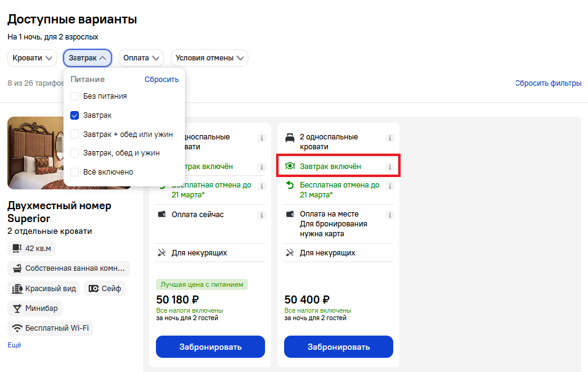Click the Wi-Fi icon in Бесплатный Wi-Fi badge
Viewport: 588px width, 372px height.
[x=17, y=328]
